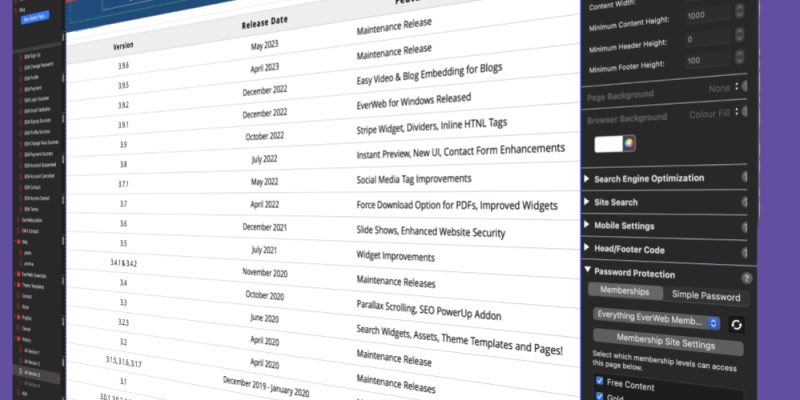Click 'Easy Video & Blog Embedding for Blogs'
The image size is (800, 400).
click(429, 74)
